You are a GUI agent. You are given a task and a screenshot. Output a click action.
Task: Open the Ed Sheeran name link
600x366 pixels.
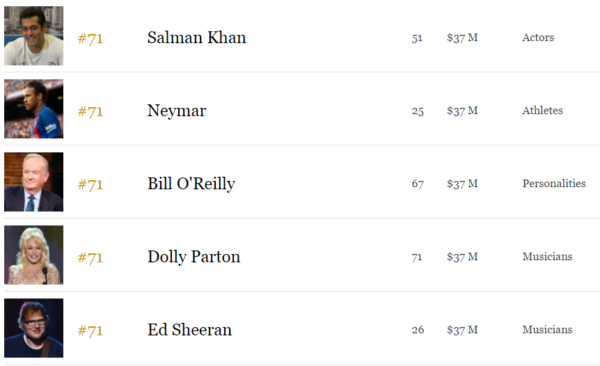[190, 330]
